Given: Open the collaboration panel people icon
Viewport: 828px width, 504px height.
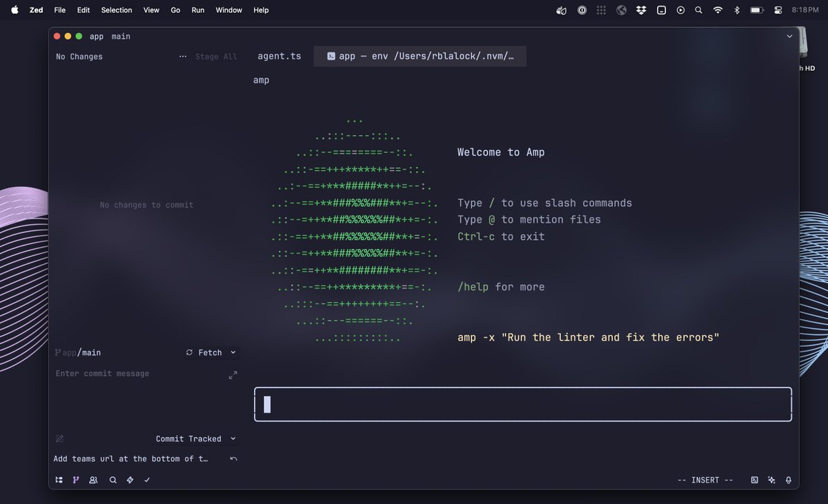Looking at the screenshot, I should pos(93,480).
